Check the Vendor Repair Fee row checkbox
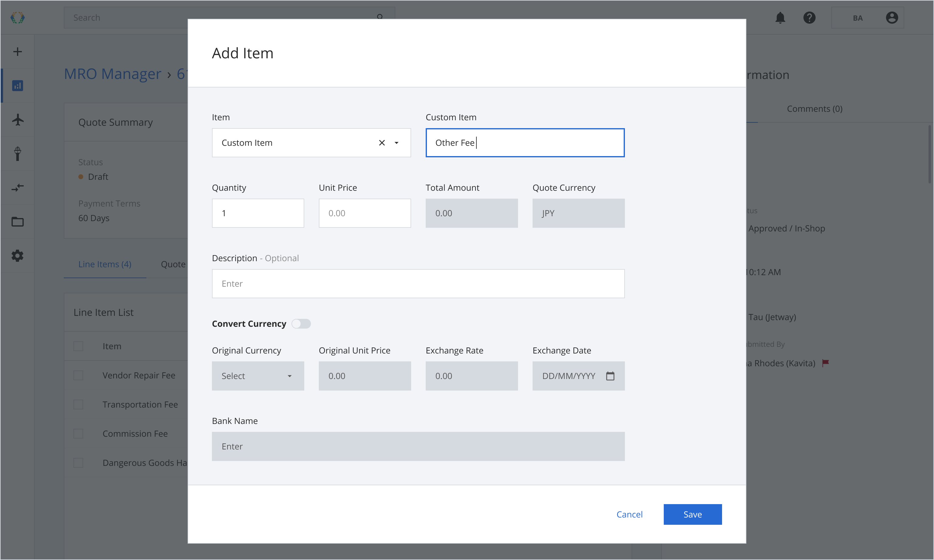Viewport: 934px width, 560px height. (x=78, y=375)
